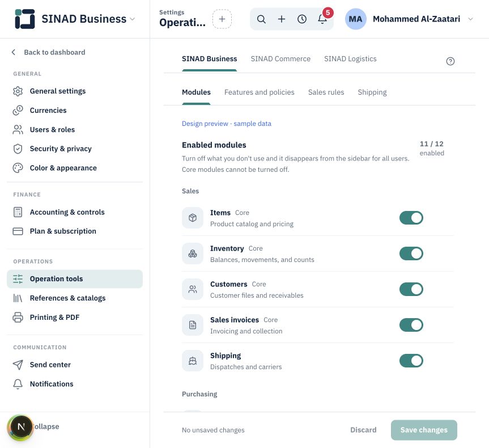Image resolution: width=489 pixels, height=448 pixels.
Task: Toggle the Items module switch
Action: (x=411, y=218)
